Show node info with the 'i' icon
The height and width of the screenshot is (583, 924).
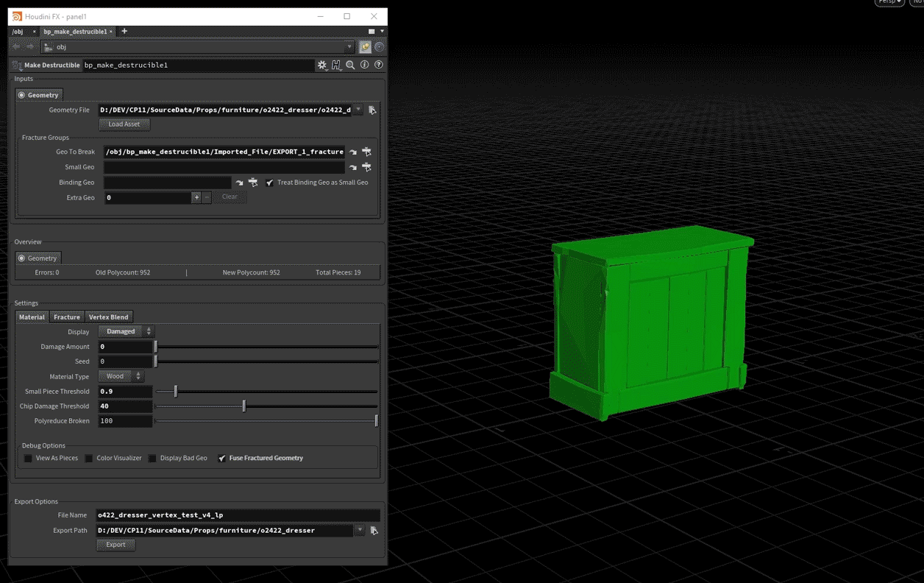coord(364,65)
